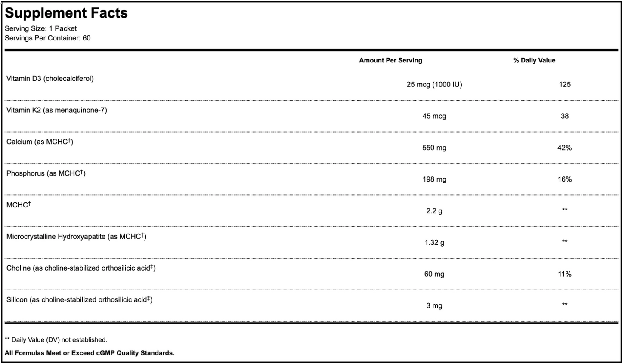Screen dimensions: 622x364
Task: Click the 45 mcg amount value
Action: click(x=434, y=116)
